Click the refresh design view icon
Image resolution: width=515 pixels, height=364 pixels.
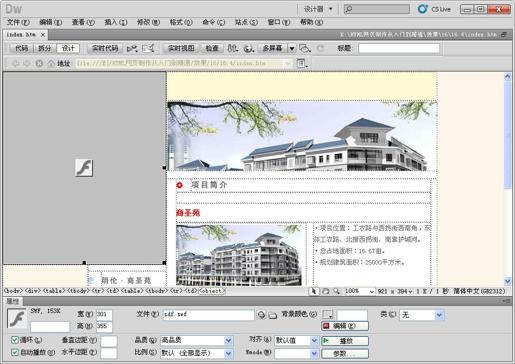(x=320, y=48)
